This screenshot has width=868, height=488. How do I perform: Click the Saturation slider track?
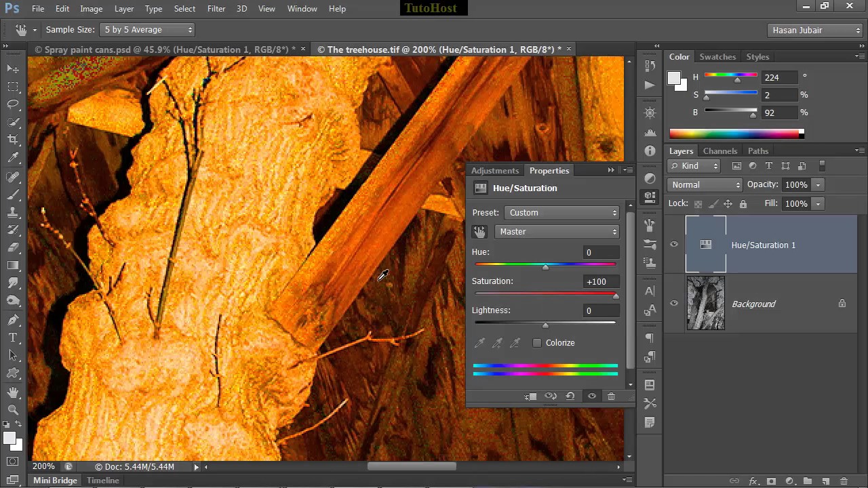pos(546,294)
